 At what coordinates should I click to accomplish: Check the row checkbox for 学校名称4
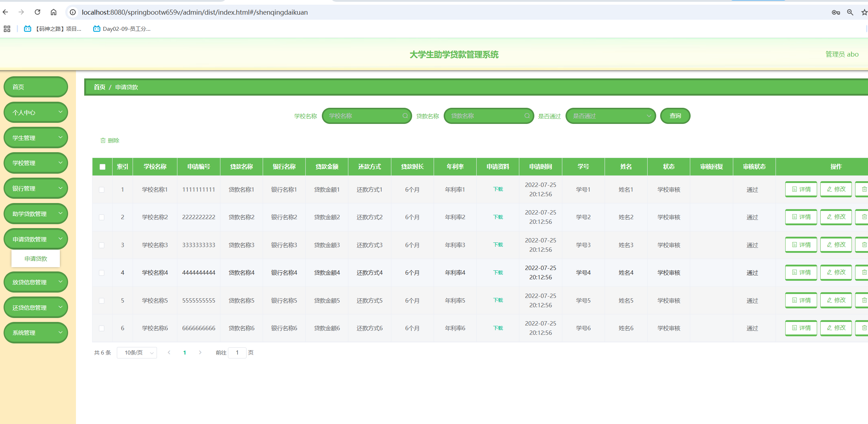click(102, 273)
